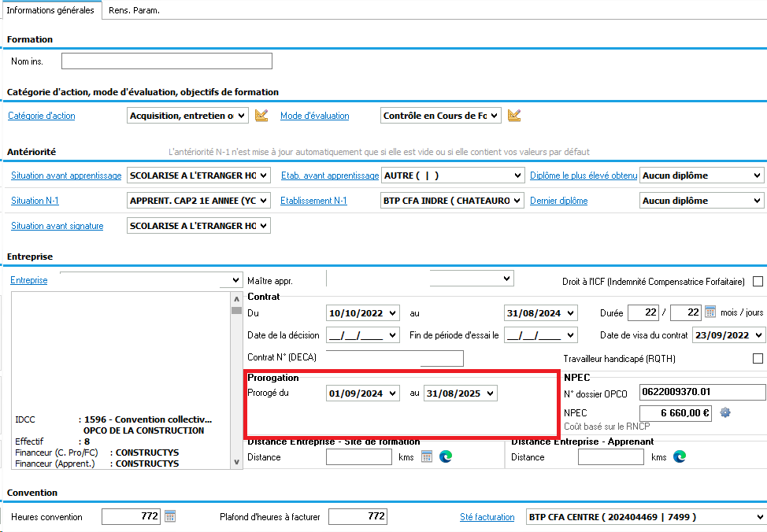This screenshot has height=532, width=767.
Task: Follow the Etablissement N-1 link
Action: click(313, 201)
